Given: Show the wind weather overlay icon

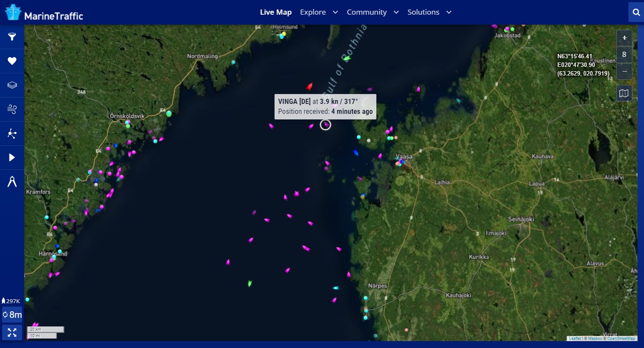Looking at the screenshot, I should point(12,109).
